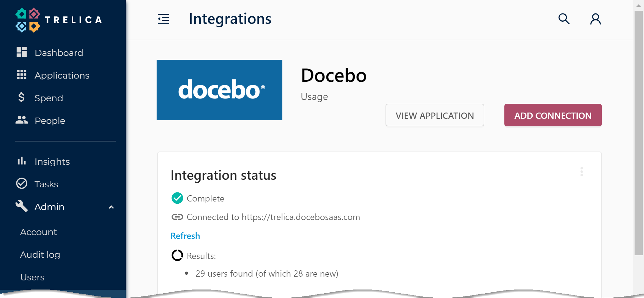Open Applications page
The image size is (644, 298).
point(62,76)
